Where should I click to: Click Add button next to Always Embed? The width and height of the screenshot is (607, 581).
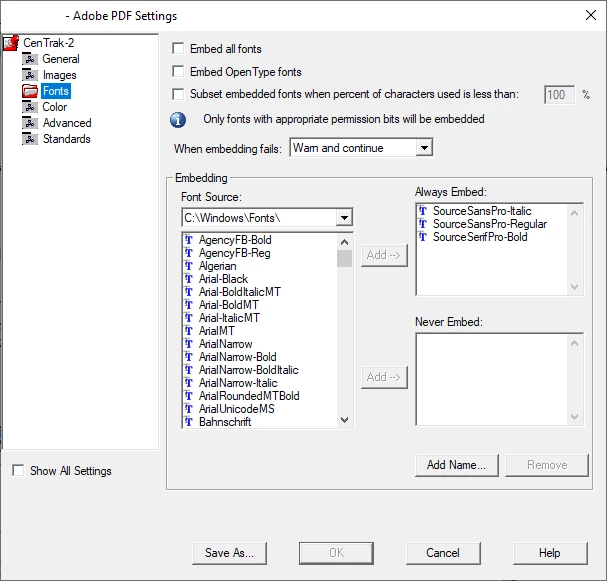384,255
